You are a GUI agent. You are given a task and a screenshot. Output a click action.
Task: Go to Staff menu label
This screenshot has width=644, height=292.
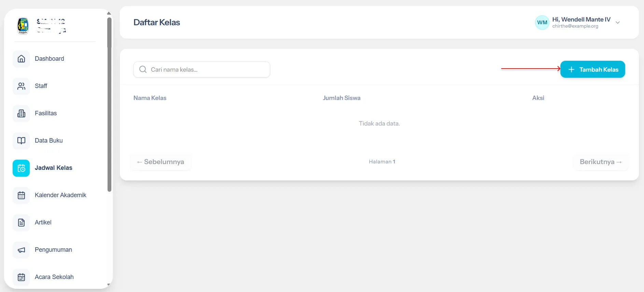41,86
